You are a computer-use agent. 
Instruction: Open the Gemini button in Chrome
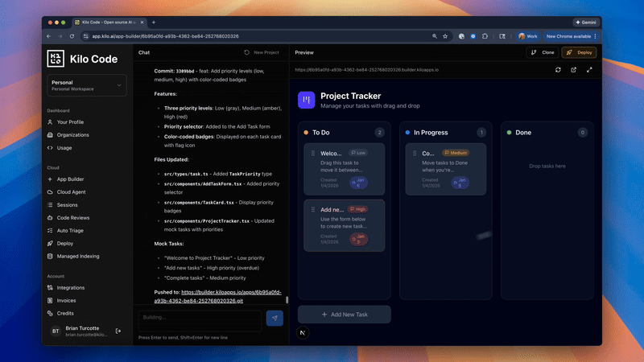click(x=586, y=23)
